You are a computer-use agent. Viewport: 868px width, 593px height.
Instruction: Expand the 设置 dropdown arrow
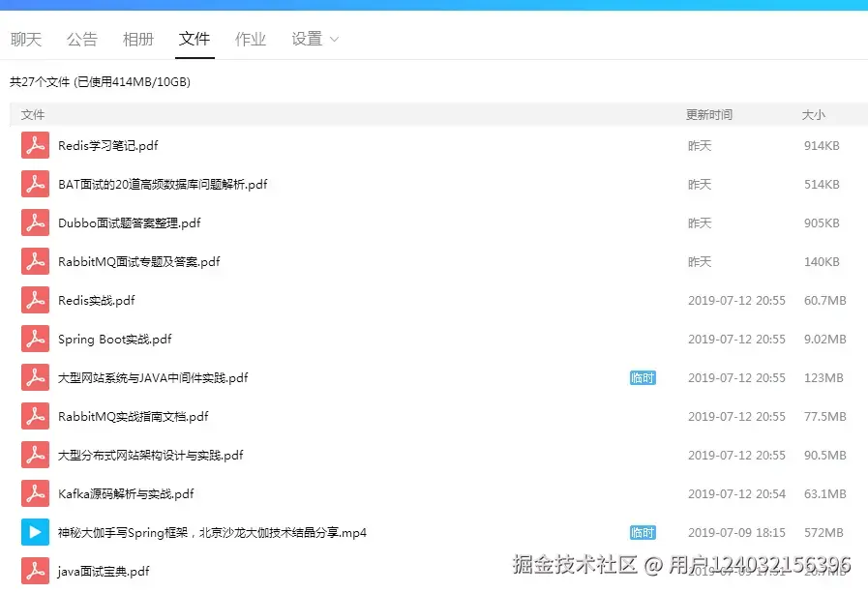334,40
